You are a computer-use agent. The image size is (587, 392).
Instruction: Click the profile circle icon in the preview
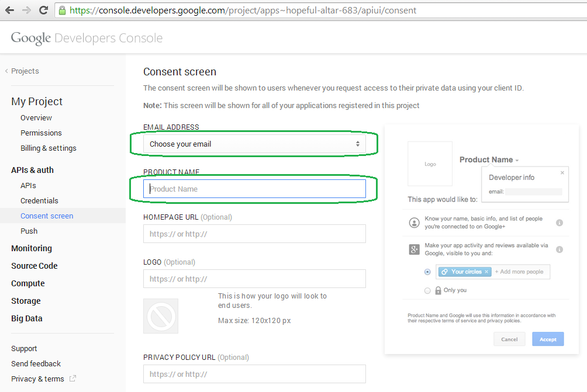click(414, 223)
